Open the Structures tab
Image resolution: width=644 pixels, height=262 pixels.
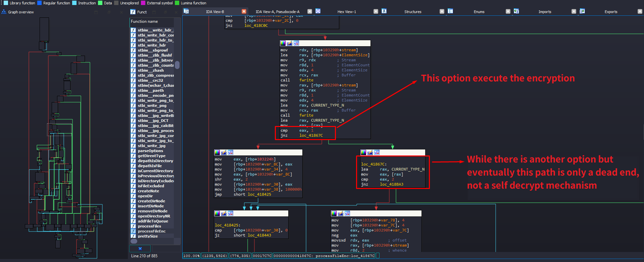coord(413,12)
